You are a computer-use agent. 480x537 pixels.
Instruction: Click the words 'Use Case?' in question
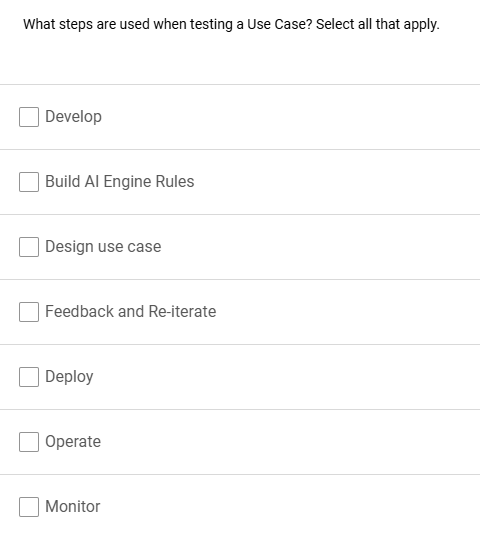tap(280, 24)
